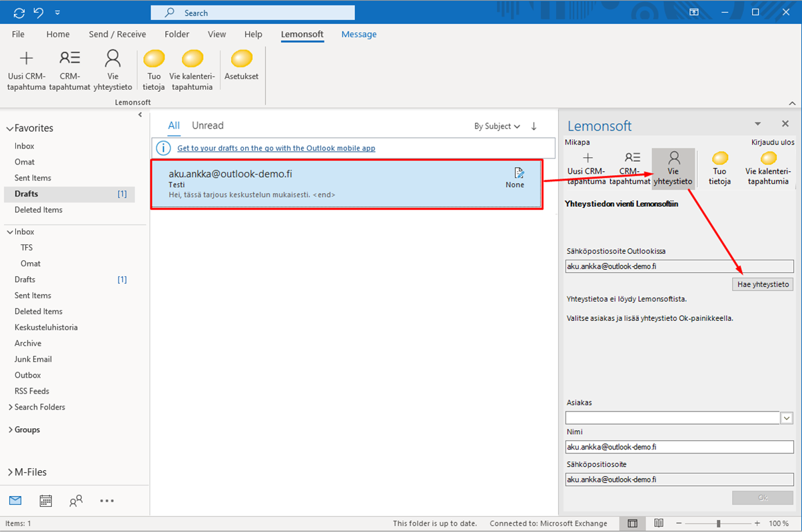Viewport: 802px width, 532px height.
Task: Click zoom in plus button
Action: coord(757,523)
